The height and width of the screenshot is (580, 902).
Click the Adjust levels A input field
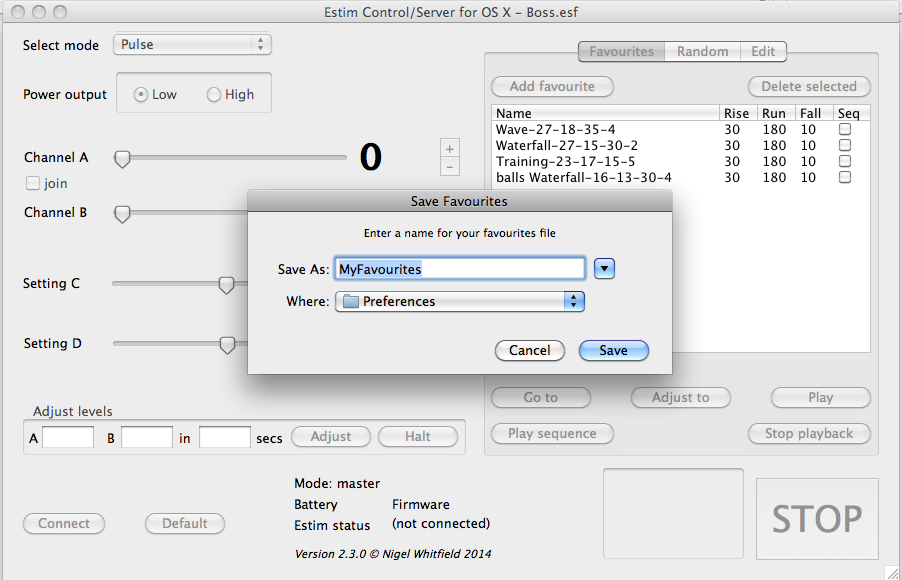point(68,437)
